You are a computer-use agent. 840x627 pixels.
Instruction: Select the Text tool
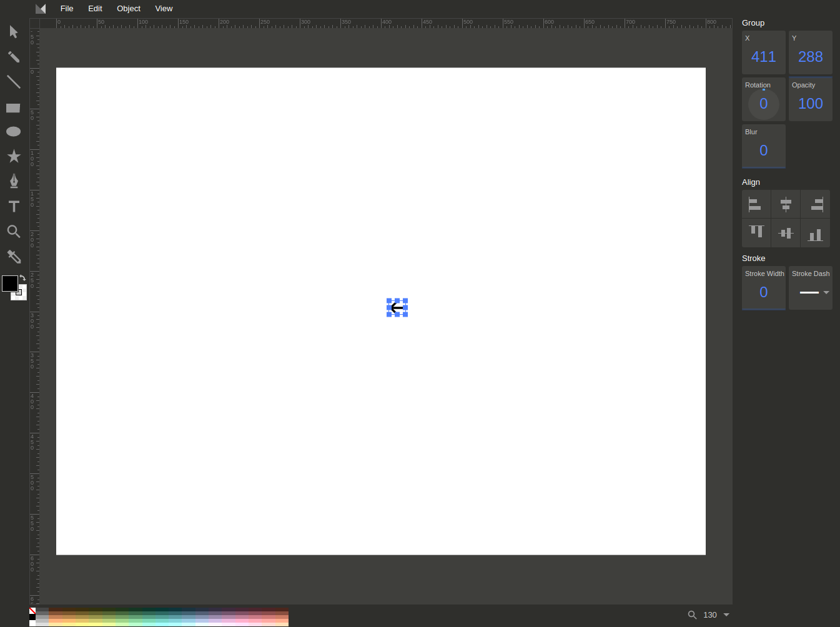(13, 206)
